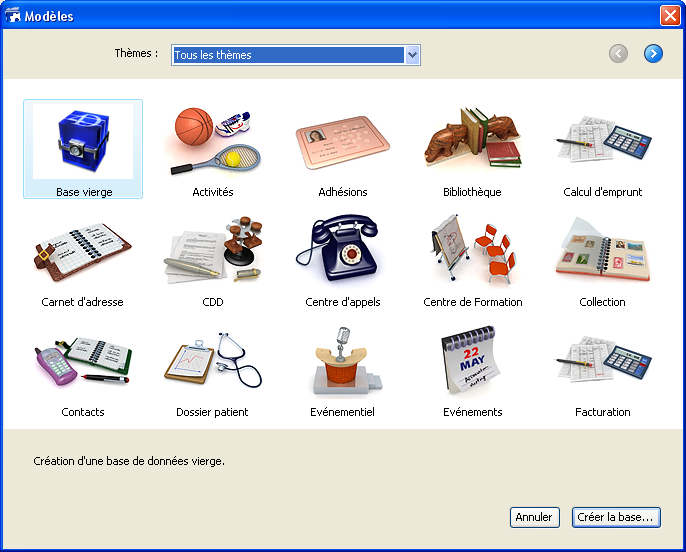Image resolution: width=686 pixels, height=552 pixels.
Task: Choose the Carnet d'adresse address book
Action: point(83,253)
